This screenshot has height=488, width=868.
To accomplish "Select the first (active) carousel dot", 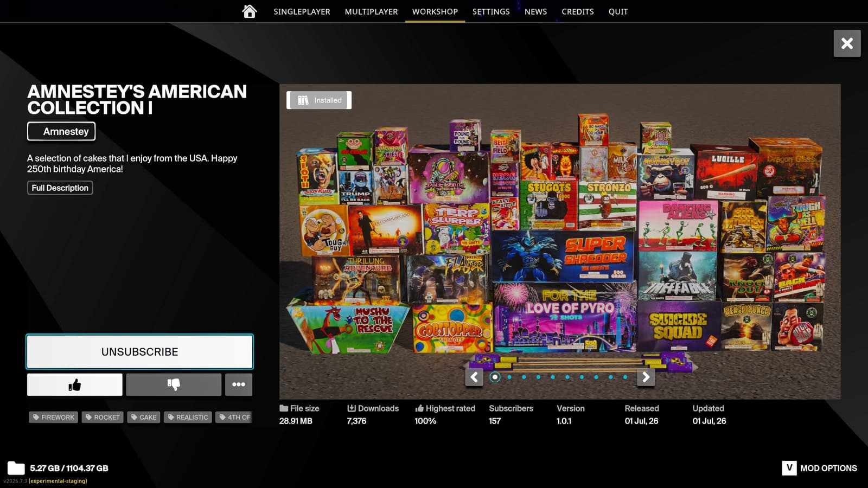I will [495, 377].
